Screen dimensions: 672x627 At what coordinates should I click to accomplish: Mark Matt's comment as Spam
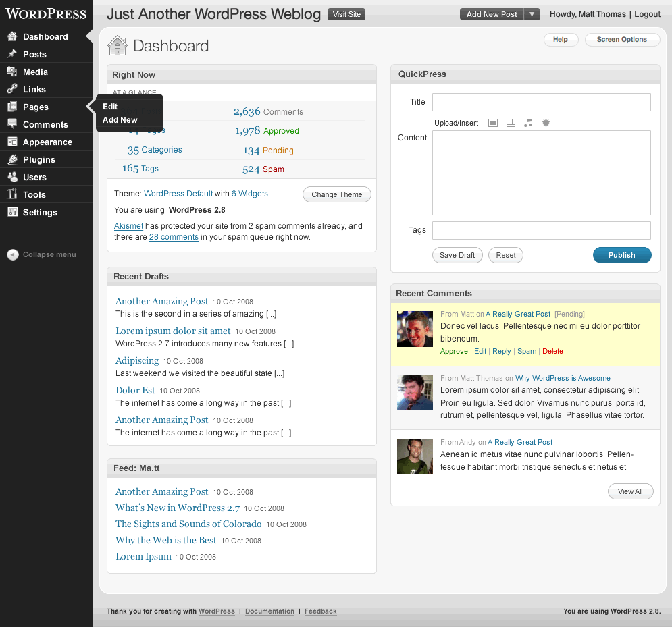pos(527,351)
